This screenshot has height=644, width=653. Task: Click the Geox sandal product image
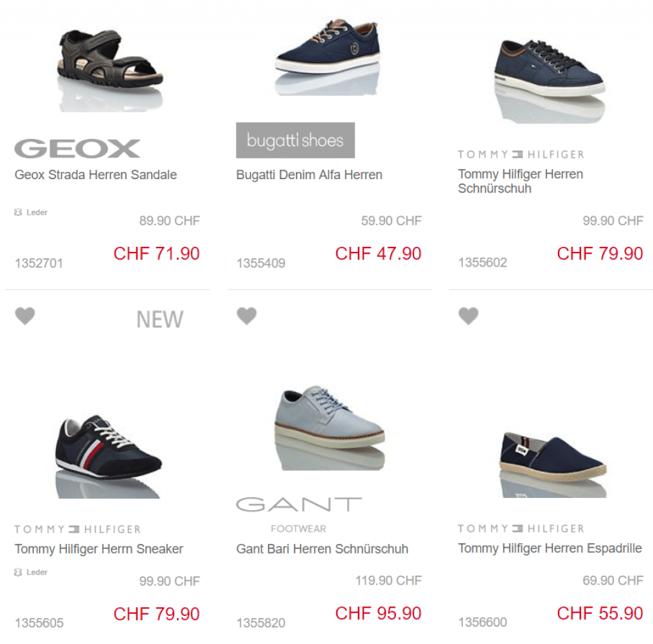click(x=110, y=69)
